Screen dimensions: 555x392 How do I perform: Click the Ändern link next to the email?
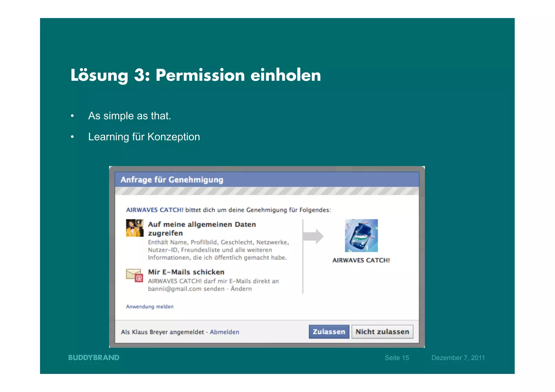click(241, 289)
